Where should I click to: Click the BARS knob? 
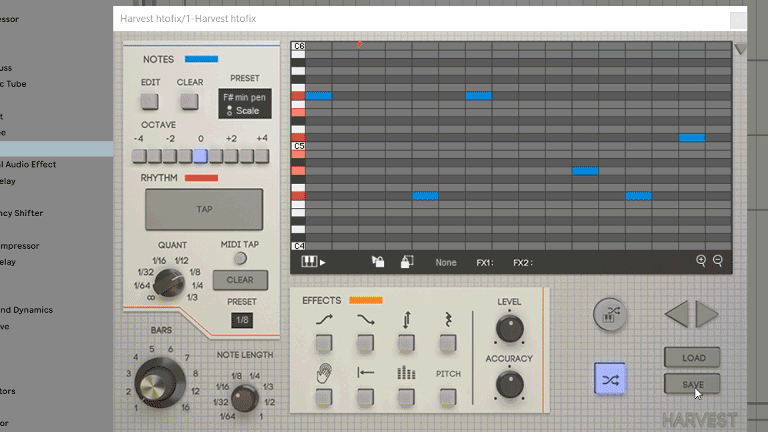pos(160,383)
